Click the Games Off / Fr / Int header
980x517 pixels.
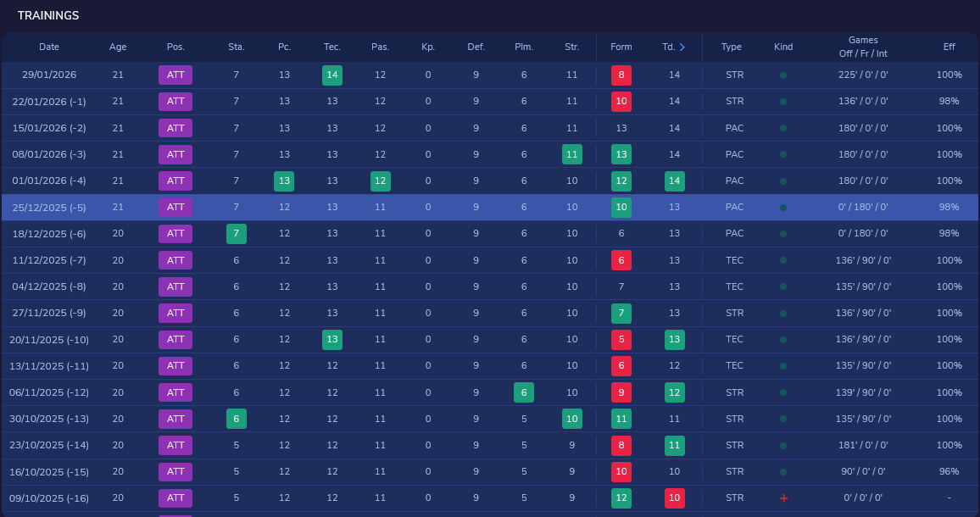863,47
